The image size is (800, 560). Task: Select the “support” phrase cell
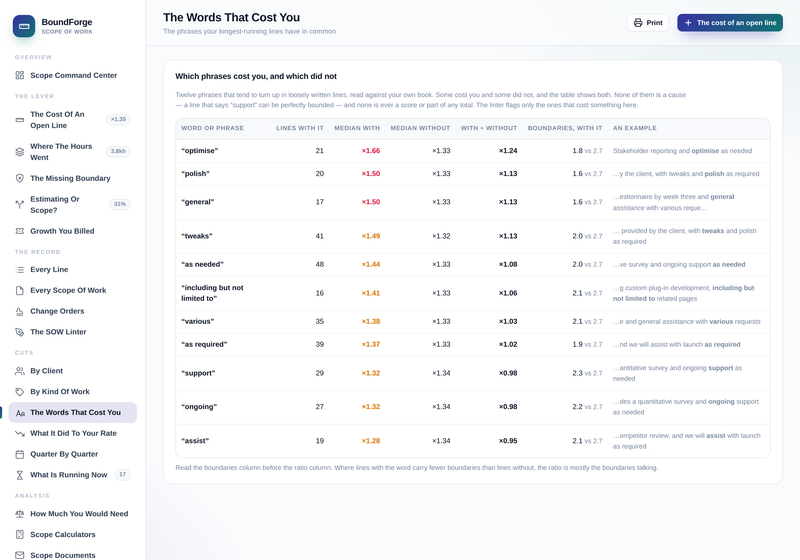pos(198,373)
